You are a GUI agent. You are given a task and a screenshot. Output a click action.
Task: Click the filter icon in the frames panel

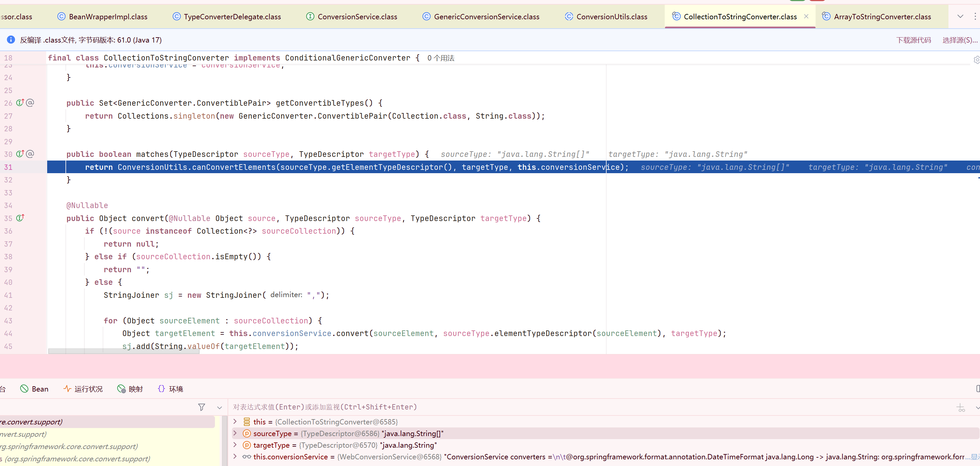pos(202,408)
